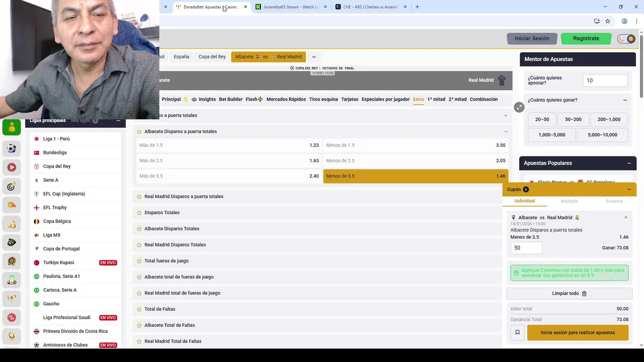Open the percent promotions sidebar icon
The image size is (644, 362).
[12, 317]
